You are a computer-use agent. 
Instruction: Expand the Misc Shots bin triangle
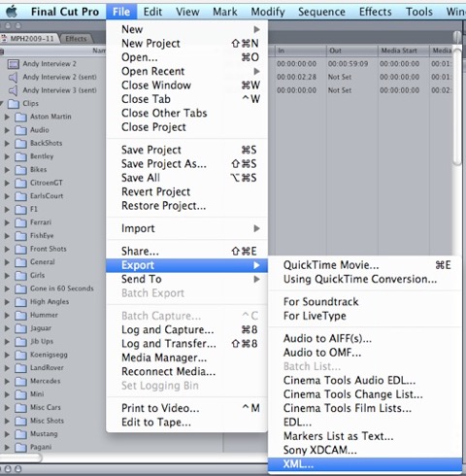pyautogui.click(x=7, y=421)
